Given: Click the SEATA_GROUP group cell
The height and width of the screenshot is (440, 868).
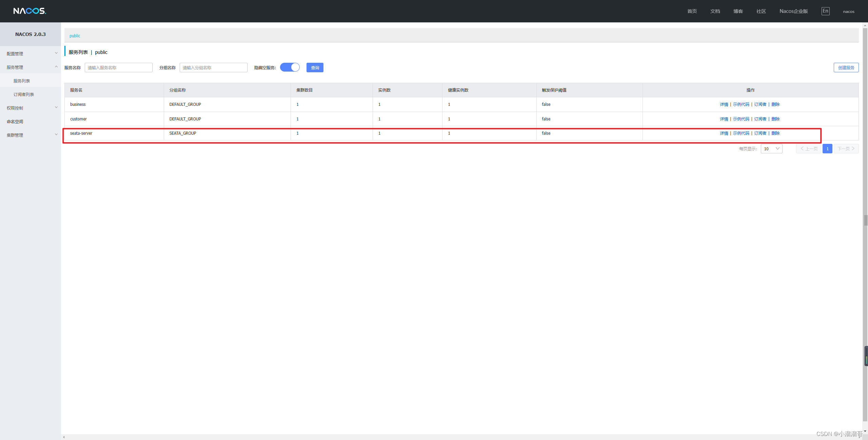Looking at the screenshot, I should [x=227, y=133].
